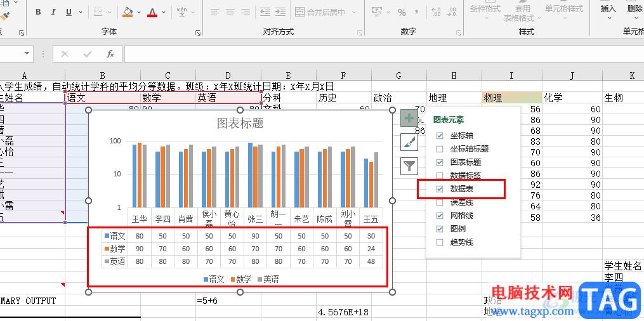Uncheck the 图表标题 chart element

click(440, 162)
